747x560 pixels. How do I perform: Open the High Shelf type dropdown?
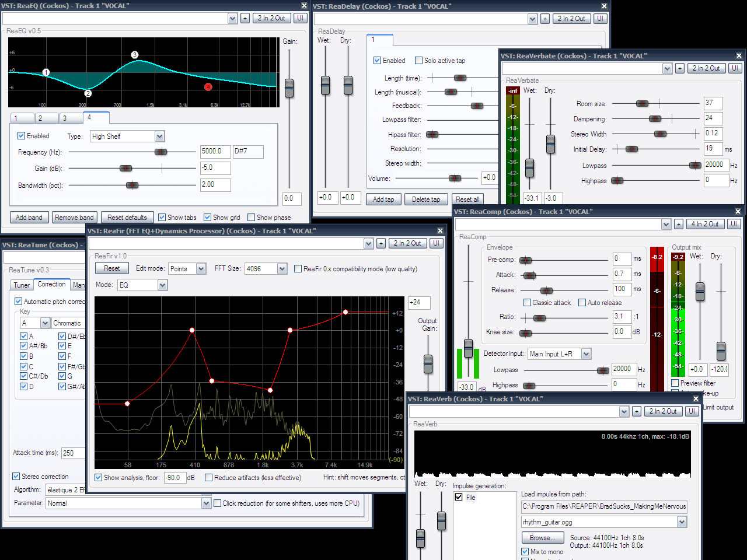tap(159, 136)
